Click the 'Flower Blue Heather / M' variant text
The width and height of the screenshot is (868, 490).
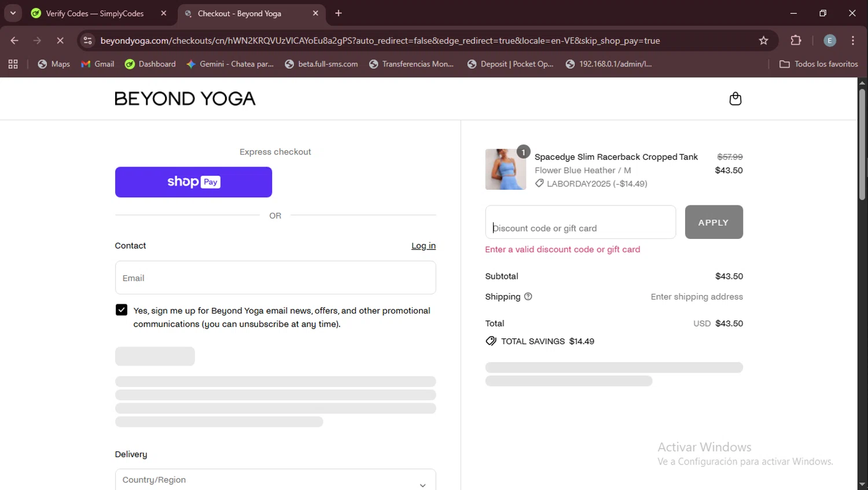[583, 171]
